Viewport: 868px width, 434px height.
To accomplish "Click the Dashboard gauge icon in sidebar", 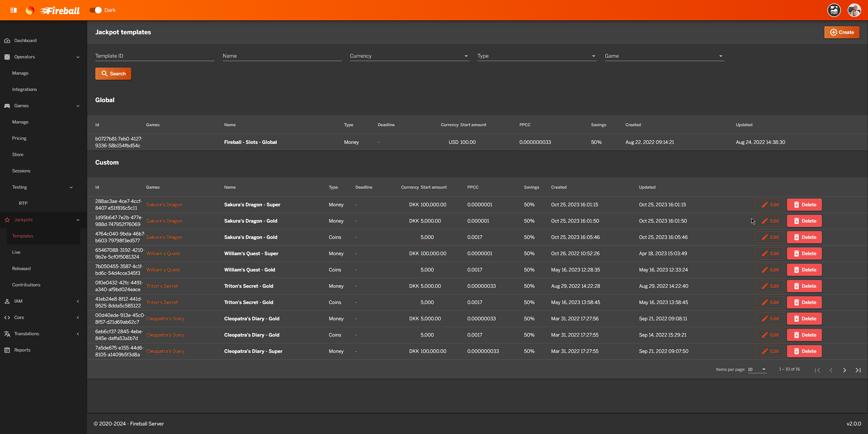I will pos(7,41).
